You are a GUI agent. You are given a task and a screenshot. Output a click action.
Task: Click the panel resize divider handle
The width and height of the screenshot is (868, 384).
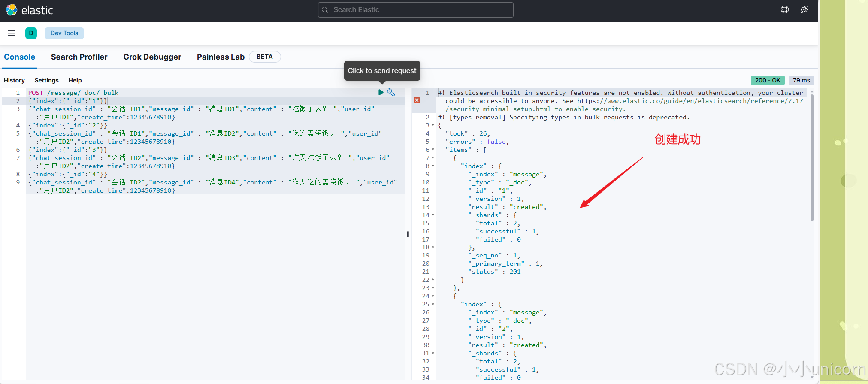[408, 234]
